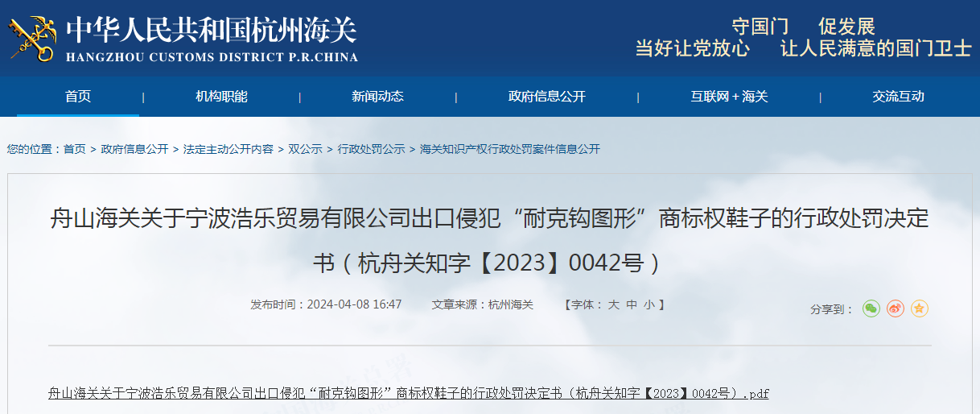Image resolution: width=980 pixels, height=414 pixels.
Task: Open the 交流互动 navigation tab
Action: click(x=898, y=97)
